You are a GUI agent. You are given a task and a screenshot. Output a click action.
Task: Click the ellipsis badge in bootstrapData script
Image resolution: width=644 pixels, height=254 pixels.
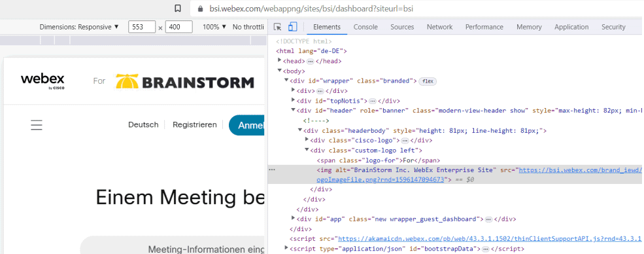click(x=486, y=249)
